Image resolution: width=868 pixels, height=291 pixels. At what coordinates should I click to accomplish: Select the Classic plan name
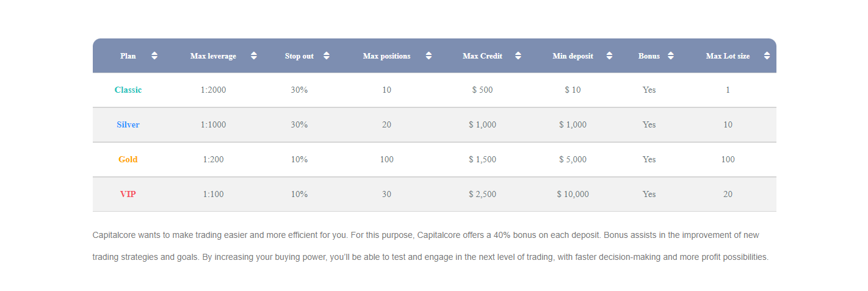coord(128,90)
